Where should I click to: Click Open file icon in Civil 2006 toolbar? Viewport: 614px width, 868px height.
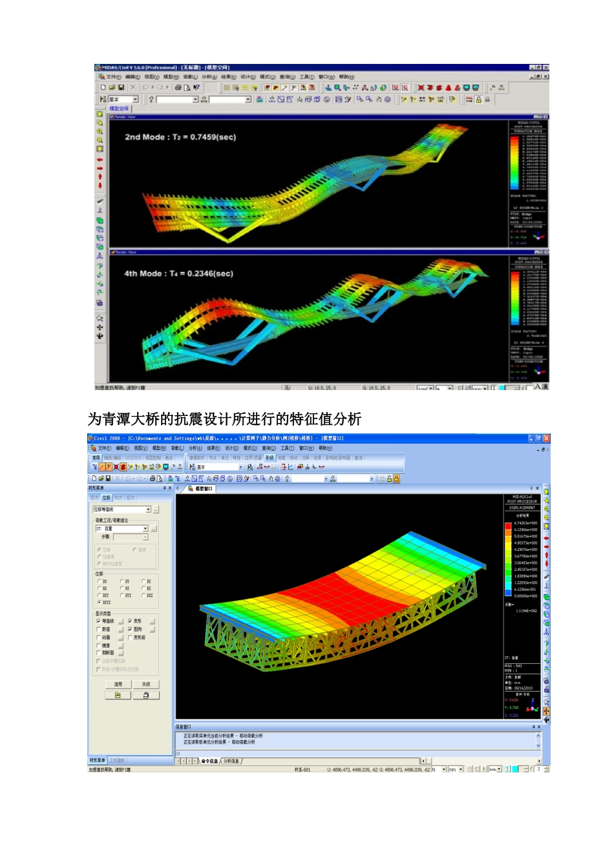101,479
